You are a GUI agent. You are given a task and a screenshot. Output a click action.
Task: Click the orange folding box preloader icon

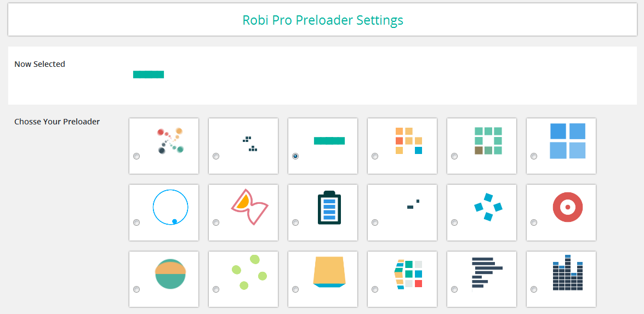point(329,272)
